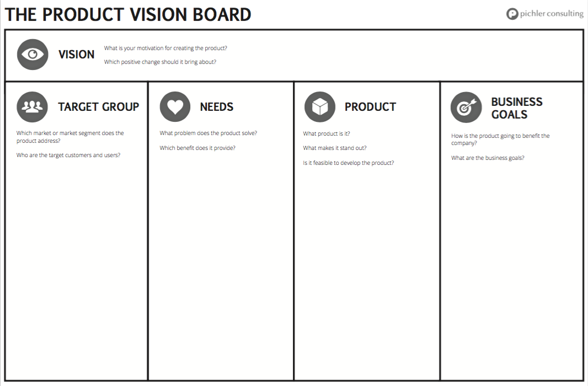
Task: Click the Product cube icon
Action: pyautogui.click(x=320, y=107)
